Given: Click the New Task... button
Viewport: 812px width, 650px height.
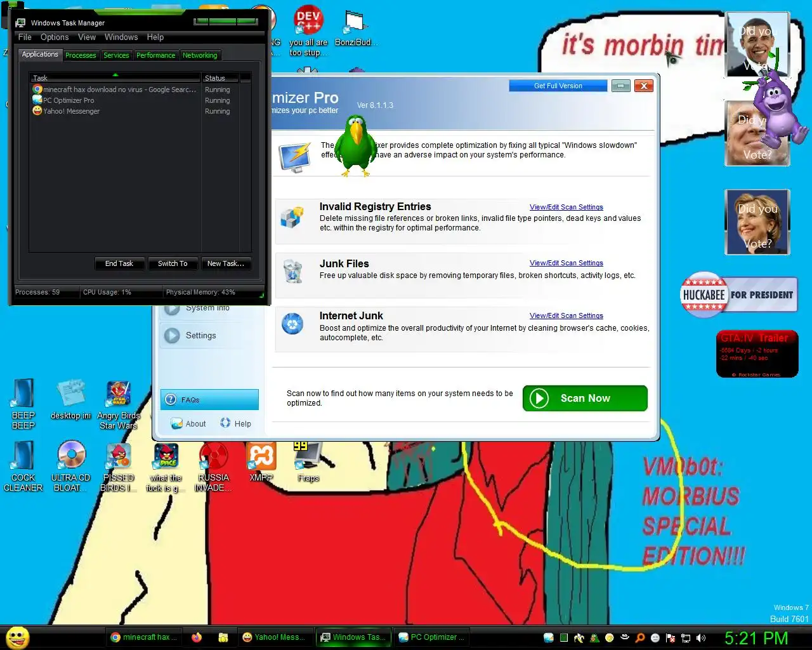Looking at the screenshot, I should pos(226,263).
